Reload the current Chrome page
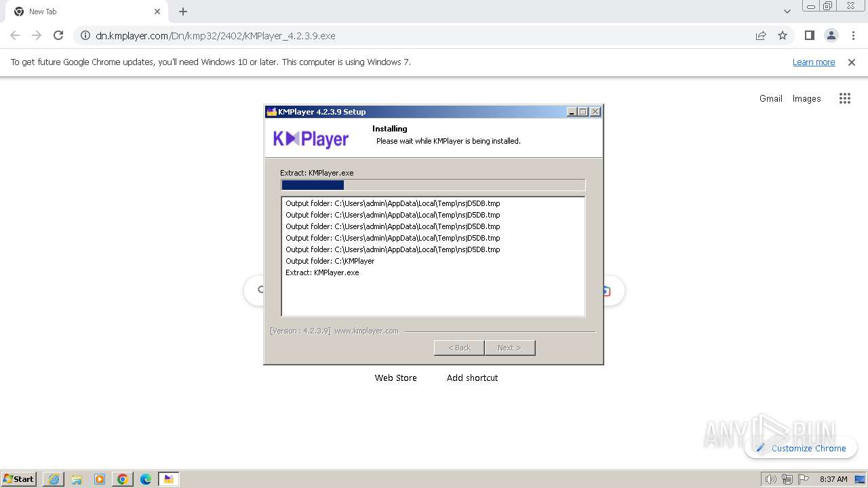Viewport: 868px width, 488px height. click(x=58, y=35)
